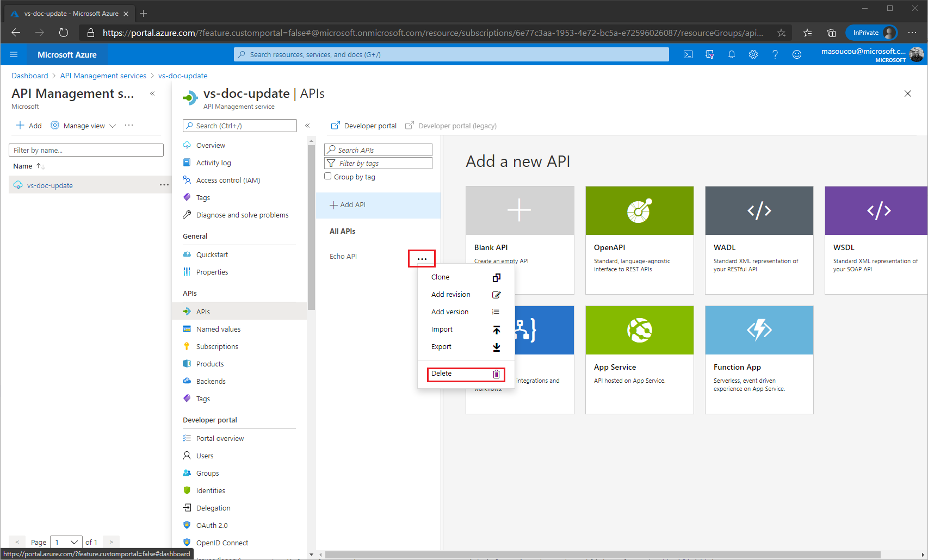This screenshot has width=928, height=560.
Task: Open ellipsis menu for vs-doc-update service row
Action: [x=164, y=185]
